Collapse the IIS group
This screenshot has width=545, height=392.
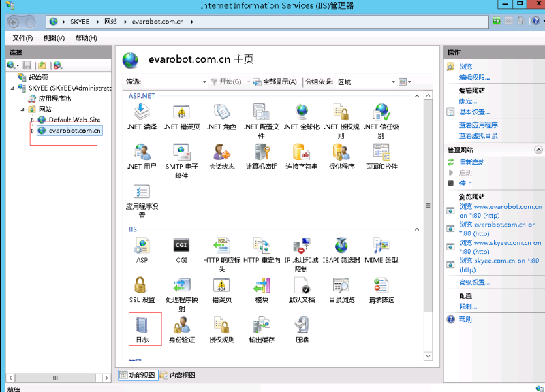(x=417, y=229)
